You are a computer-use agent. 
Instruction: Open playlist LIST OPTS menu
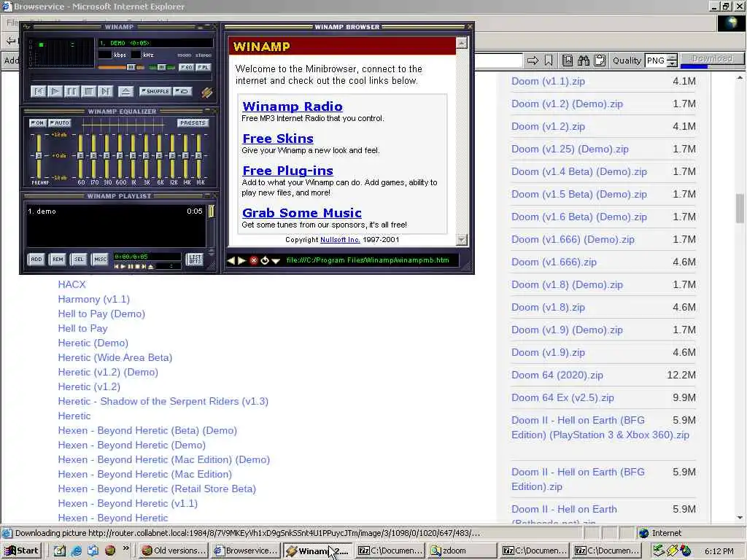tap(195, 259)
